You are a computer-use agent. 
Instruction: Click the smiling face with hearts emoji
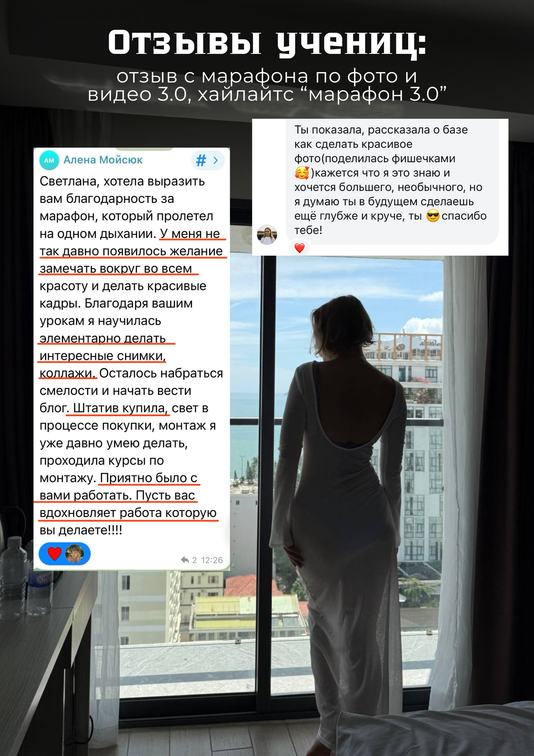click(301, 173)
